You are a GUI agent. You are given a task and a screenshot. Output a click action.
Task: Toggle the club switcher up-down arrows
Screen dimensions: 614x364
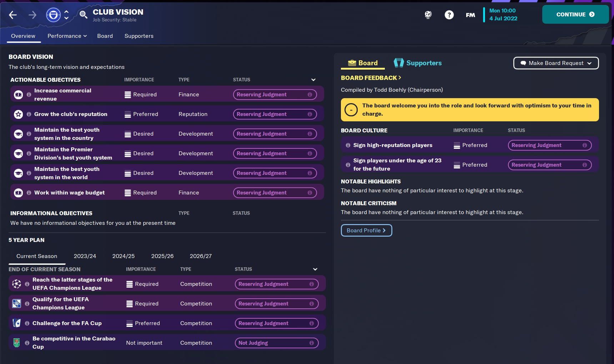click(x=66, y=15)
